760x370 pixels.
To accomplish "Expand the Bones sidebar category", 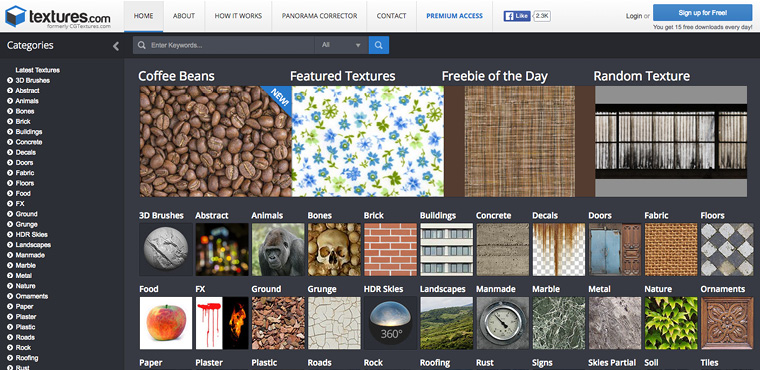I will 10,111.
